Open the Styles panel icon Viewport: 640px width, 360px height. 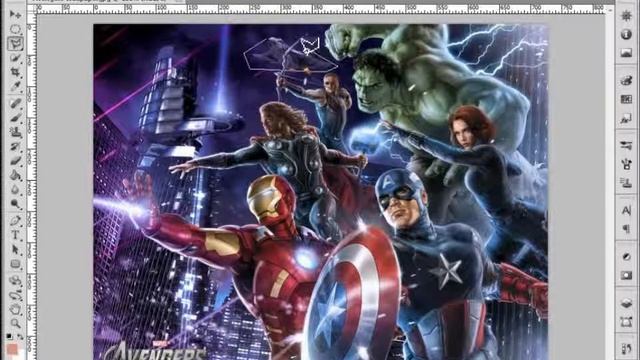pyautogui.click(x=626, y=118)
